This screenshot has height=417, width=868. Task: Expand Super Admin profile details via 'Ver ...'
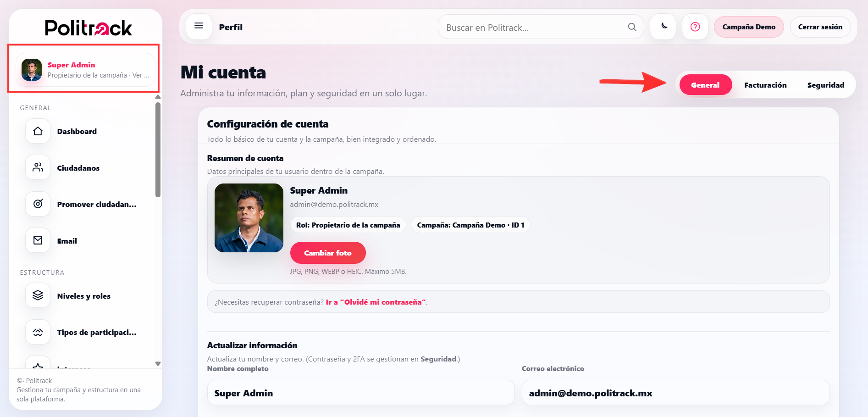141,75
